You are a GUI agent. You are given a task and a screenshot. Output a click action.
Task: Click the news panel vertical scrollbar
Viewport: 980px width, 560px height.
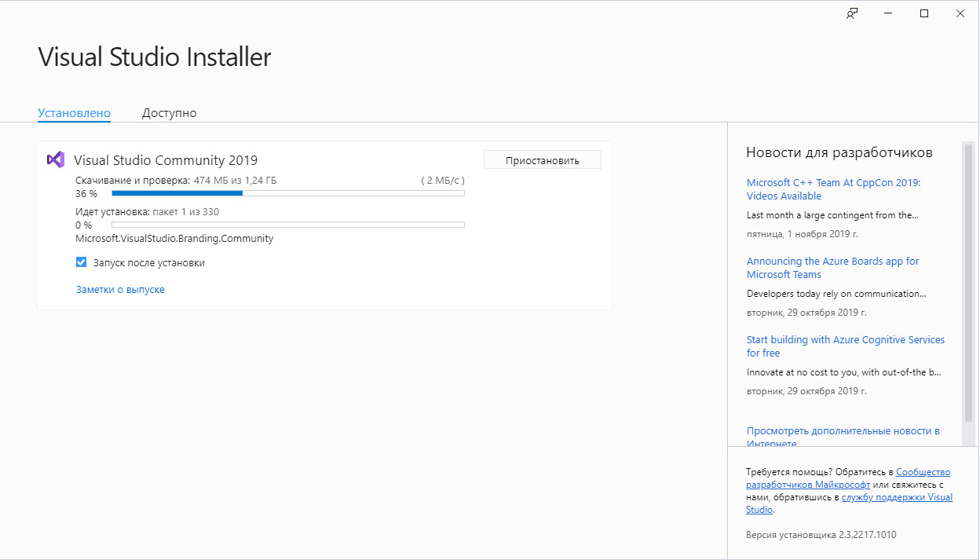967,283
